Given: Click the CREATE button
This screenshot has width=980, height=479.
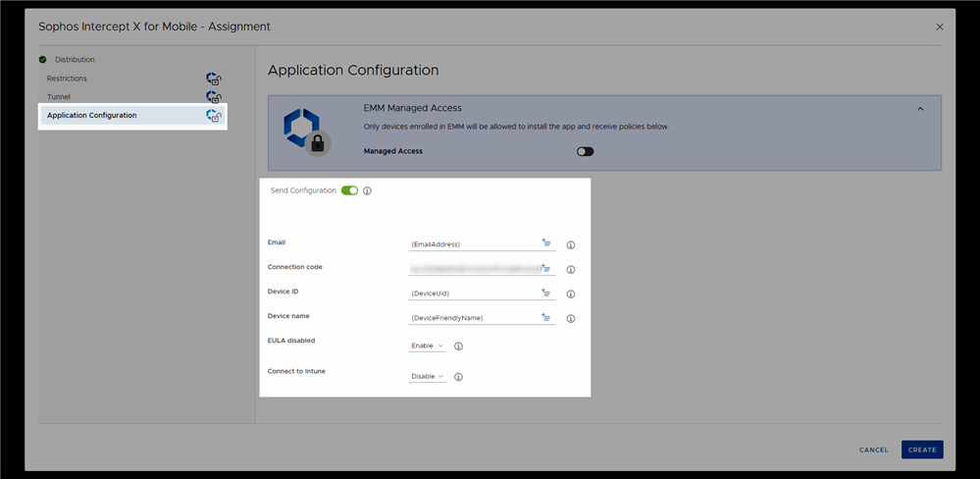Looking at the screenshot, I should (922, 450).
